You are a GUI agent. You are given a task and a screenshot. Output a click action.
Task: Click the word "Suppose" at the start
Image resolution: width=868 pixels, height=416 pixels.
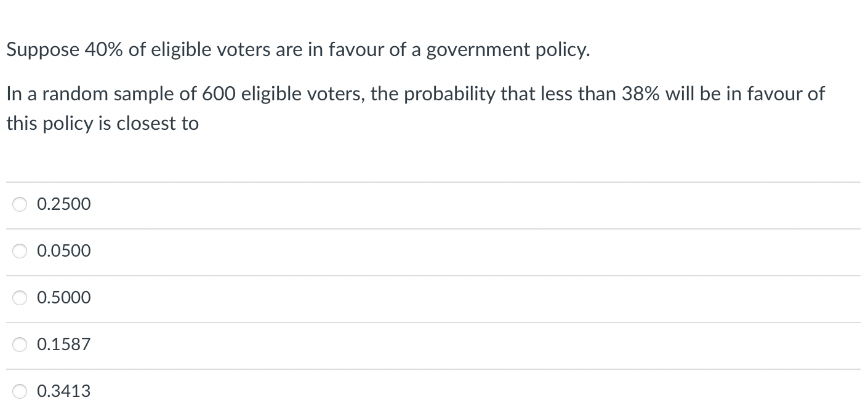pos(42,50)
